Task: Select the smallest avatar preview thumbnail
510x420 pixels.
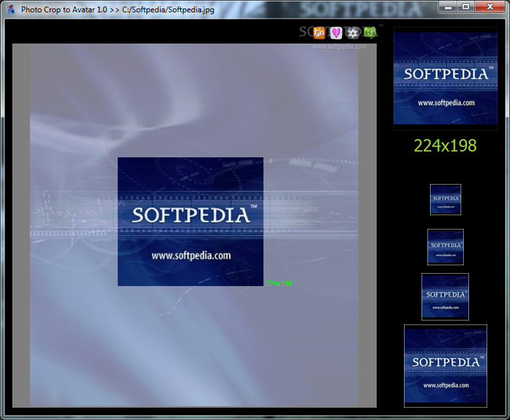Action: click(x=445, y=200)
